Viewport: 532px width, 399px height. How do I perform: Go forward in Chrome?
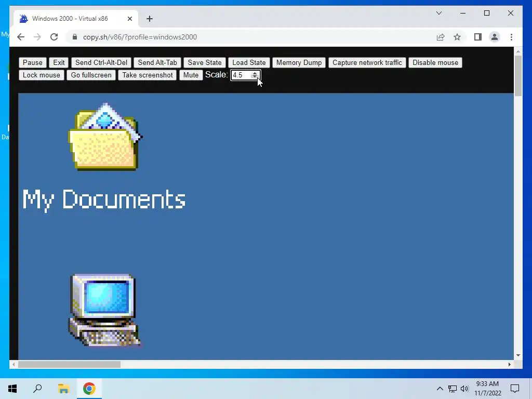[x=37, y=37]
